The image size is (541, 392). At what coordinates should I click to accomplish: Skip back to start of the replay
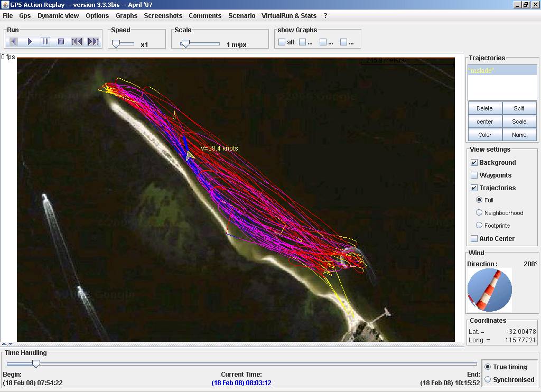(77, 42)
